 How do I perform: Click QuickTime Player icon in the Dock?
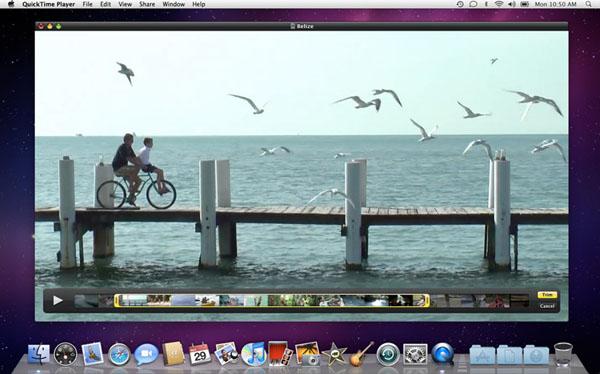pos(443,354)
